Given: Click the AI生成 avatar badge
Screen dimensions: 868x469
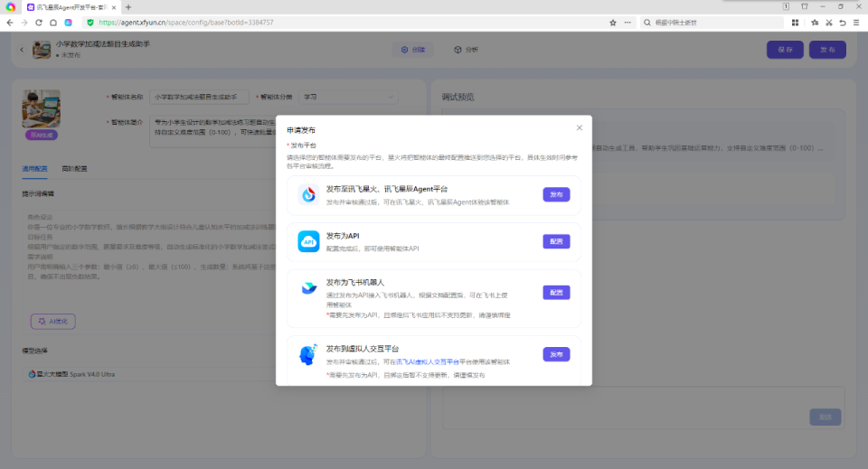Looking at the screenshot, I should [x=42, y=135].
